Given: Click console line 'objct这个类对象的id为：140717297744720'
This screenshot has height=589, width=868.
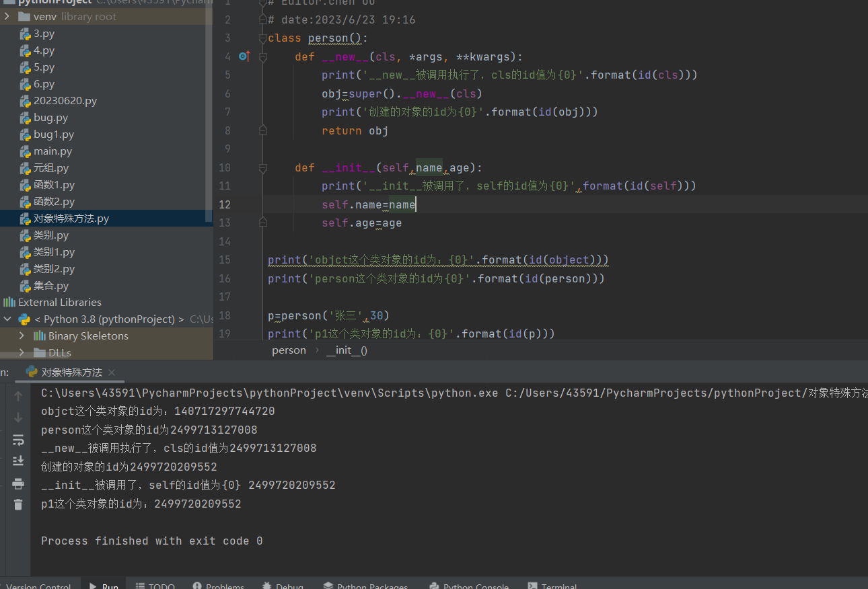Looking at the screenshot, I should pos(157,411).
